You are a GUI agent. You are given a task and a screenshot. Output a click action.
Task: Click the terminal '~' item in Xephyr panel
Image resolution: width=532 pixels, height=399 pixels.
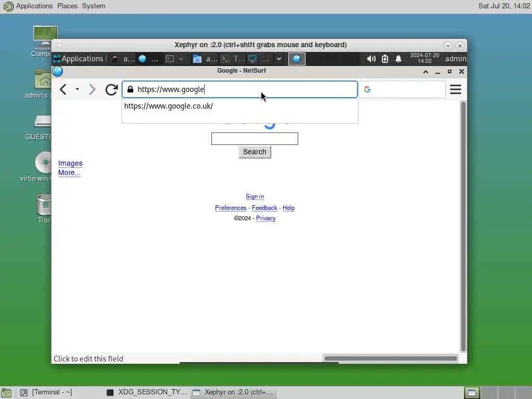point(176,59)
